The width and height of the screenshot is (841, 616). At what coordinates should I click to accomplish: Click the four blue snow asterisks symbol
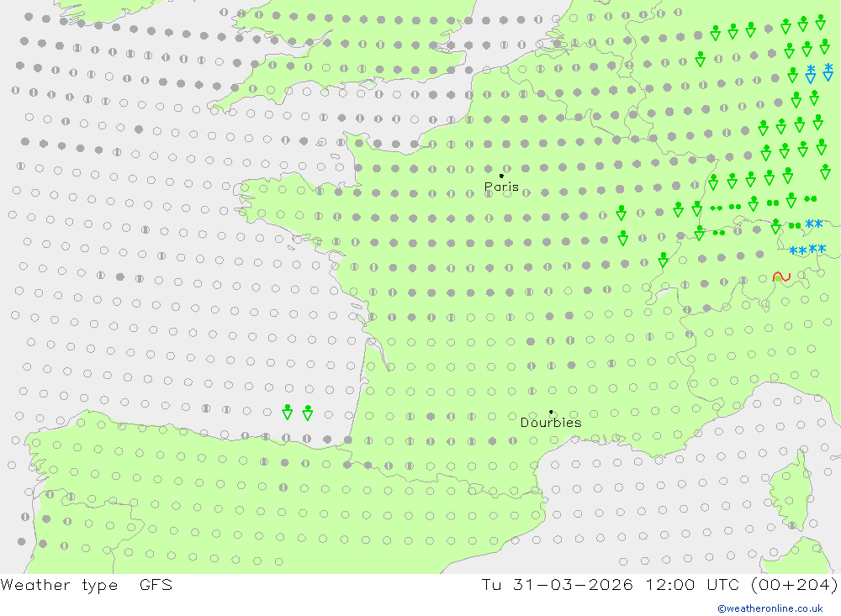(x=807, y=250)
